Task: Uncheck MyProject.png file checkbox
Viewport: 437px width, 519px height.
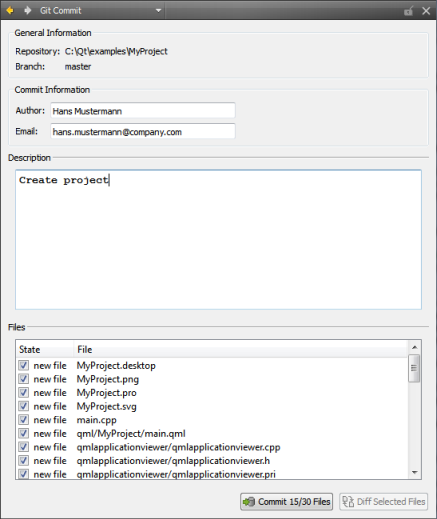Action: click(23, 379)
